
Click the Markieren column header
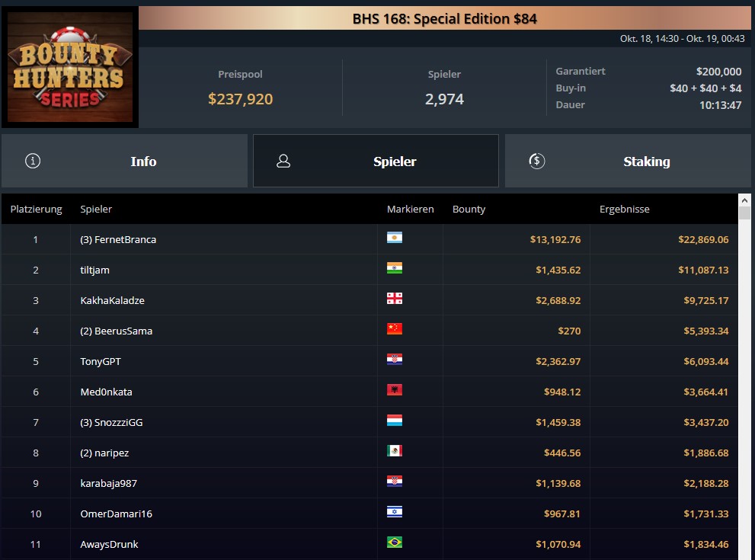[x=410, y=209]
